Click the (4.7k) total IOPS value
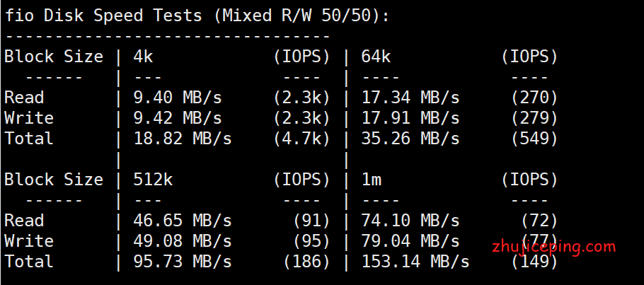644x285 pixels. pos(302,139)
